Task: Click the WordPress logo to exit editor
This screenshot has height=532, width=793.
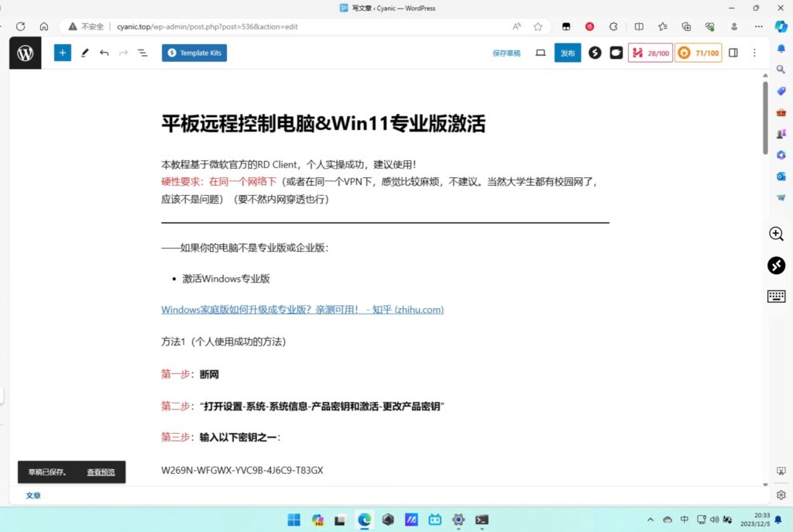Action: [25, 53]
